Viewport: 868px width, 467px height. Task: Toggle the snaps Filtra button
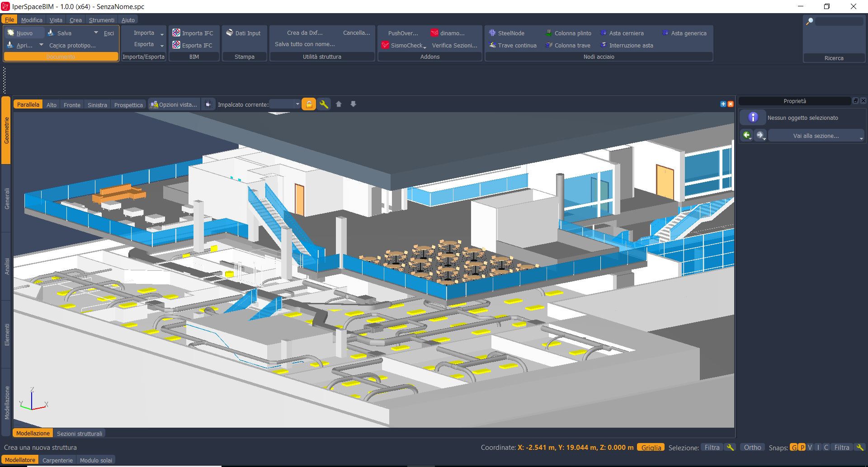pos(842,447)
